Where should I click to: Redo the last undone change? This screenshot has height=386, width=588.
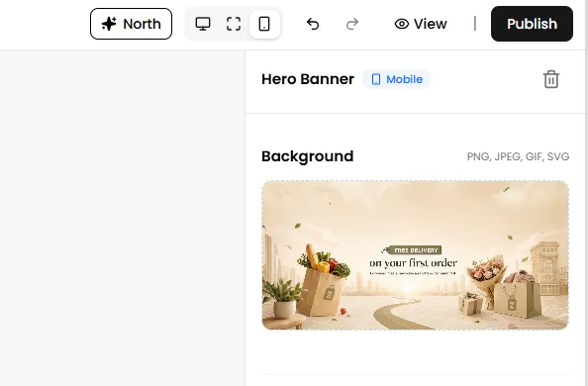click(352, 24)
